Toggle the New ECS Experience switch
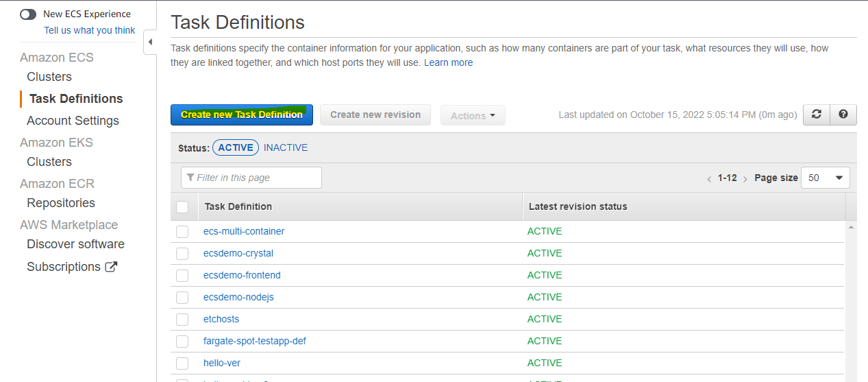 click(x=28, y=14)
